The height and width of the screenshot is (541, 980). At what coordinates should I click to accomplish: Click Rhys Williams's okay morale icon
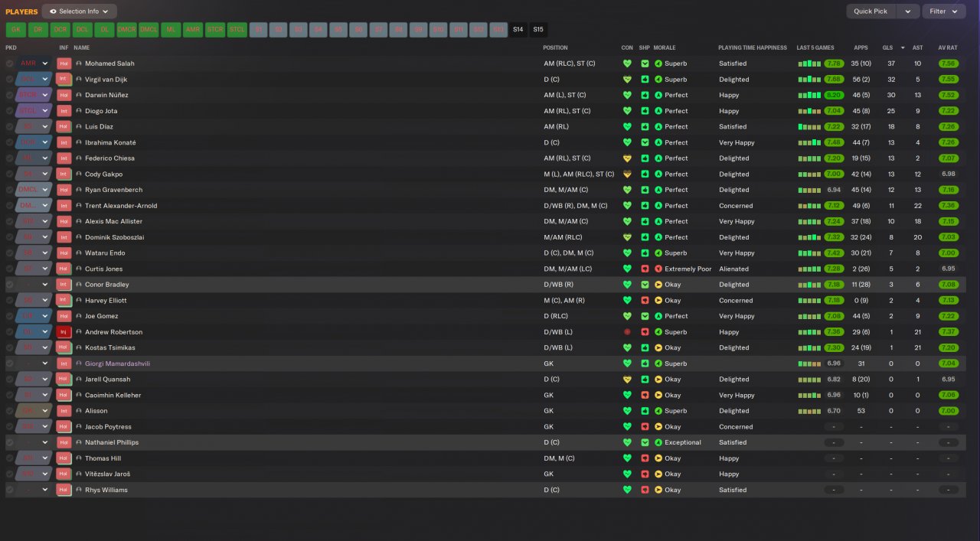point(658,490)
